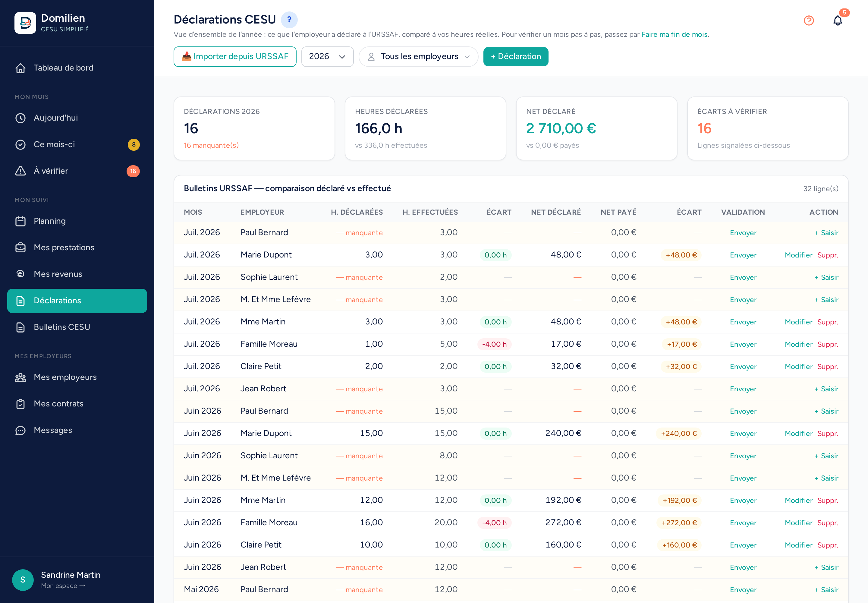868x603 pixels.
Task: Open the Tous les employeurs filter
Action: (418, 57)
